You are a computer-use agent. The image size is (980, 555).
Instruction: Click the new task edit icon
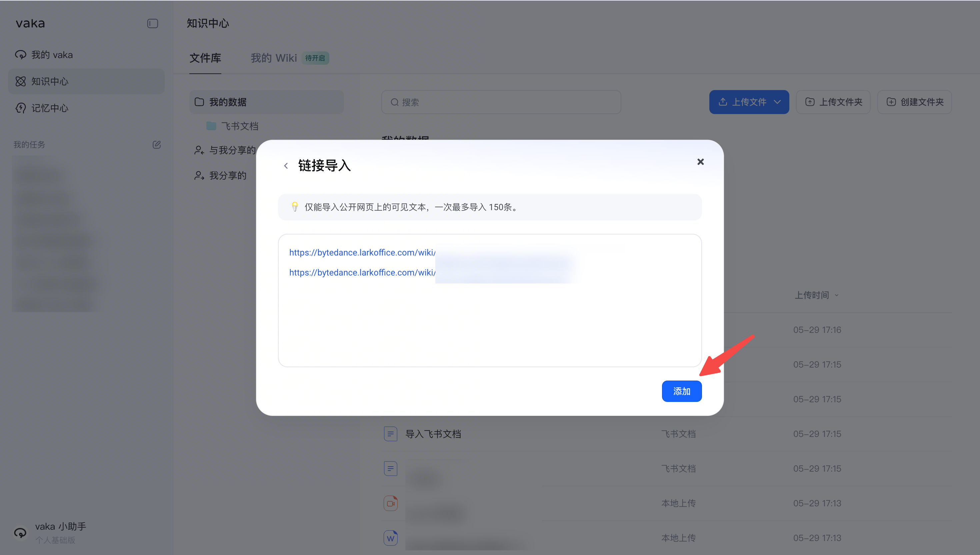[157, 144]
